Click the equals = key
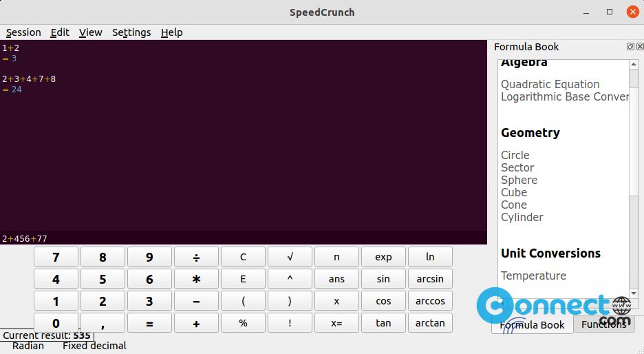This screenshot has width=644, height=354. (149, 323)
